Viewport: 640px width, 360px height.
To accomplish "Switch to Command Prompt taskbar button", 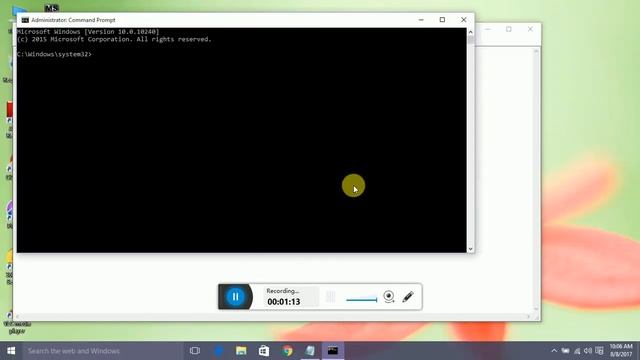I will [x=333, y=351].
